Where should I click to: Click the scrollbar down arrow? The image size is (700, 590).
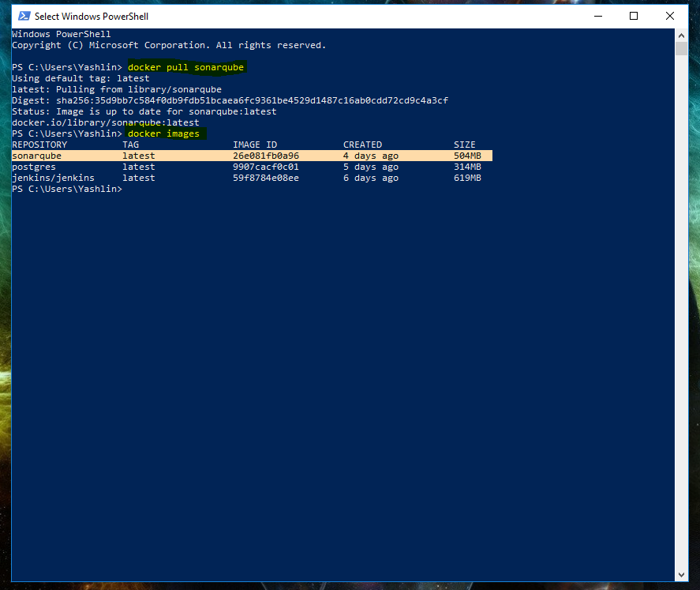pos(681,575)
